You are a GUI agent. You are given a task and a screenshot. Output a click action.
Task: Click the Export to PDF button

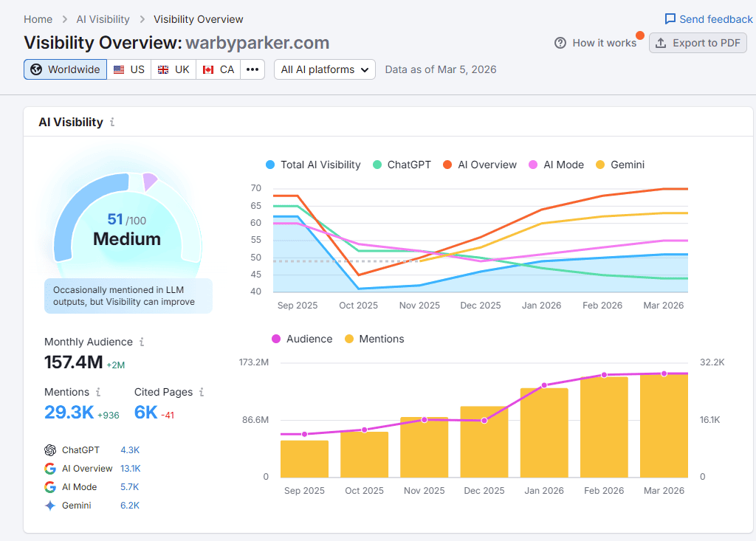pyautogui.click(x=698, y=43)
